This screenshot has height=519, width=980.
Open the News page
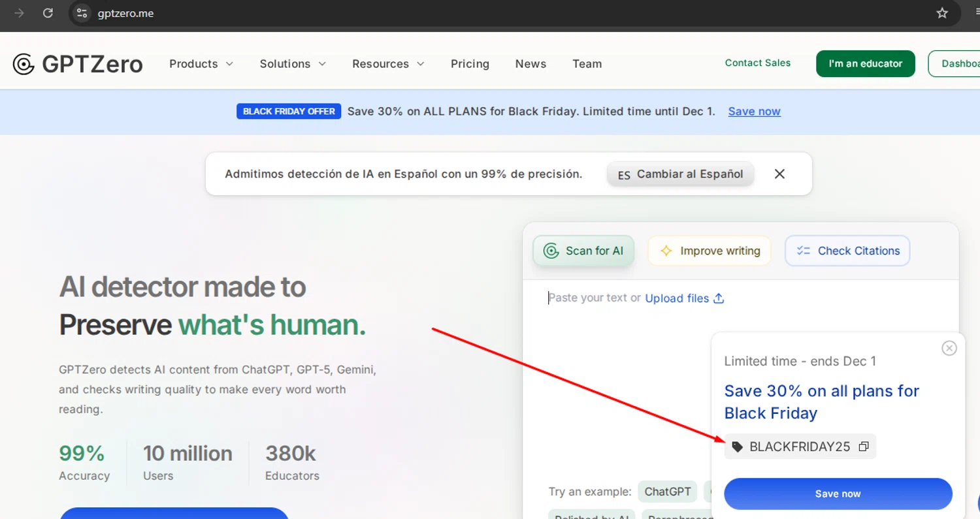coord(531,64)
